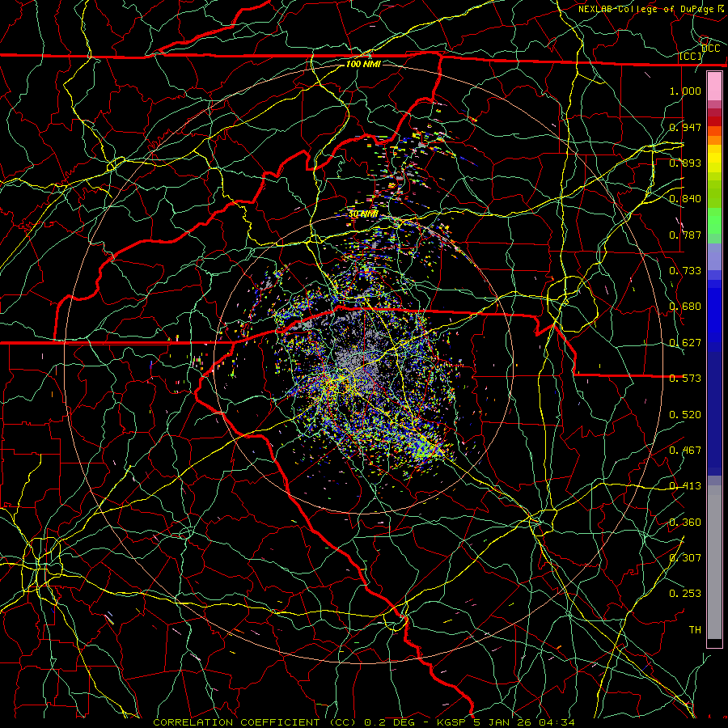Click the 0.893 scale value
This screenshot has width=728, height=728.
pyautogui.click(x=685, y=163)
